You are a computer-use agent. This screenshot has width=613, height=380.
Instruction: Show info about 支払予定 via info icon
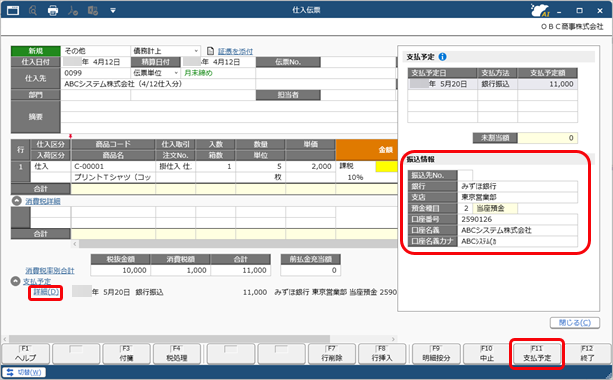pos(442,57)
